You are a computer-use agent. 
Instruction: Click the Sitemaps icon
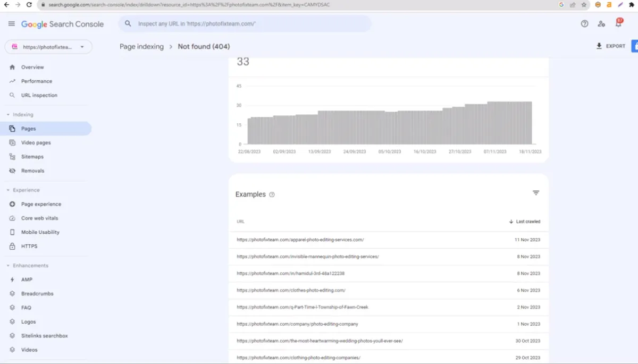coord(12,157)
